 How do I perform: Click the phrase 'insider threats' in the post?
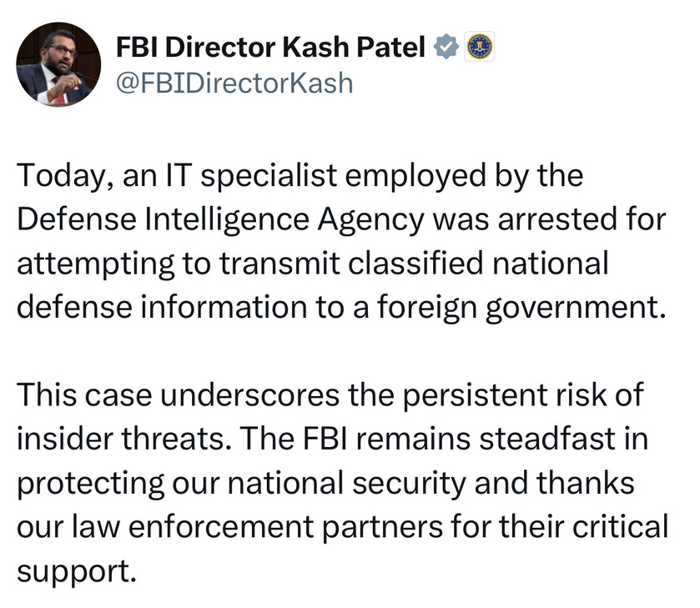coord(120,439)
